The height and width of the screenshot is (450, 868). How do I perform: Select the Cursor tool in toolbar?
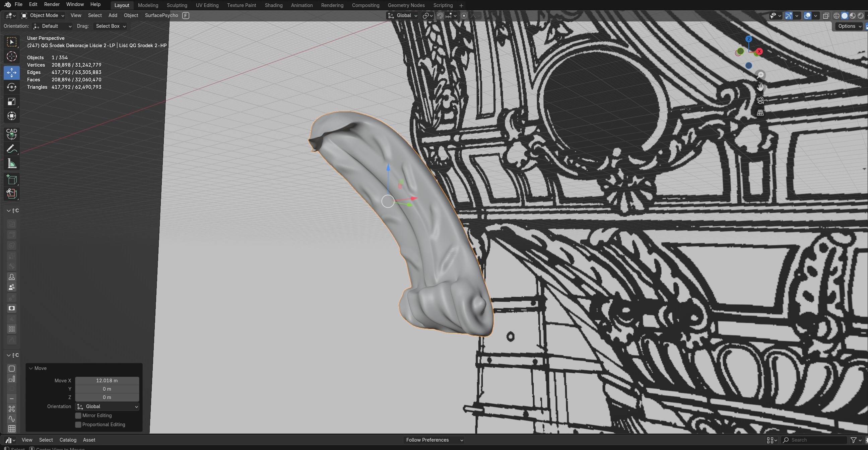[11, 56]
